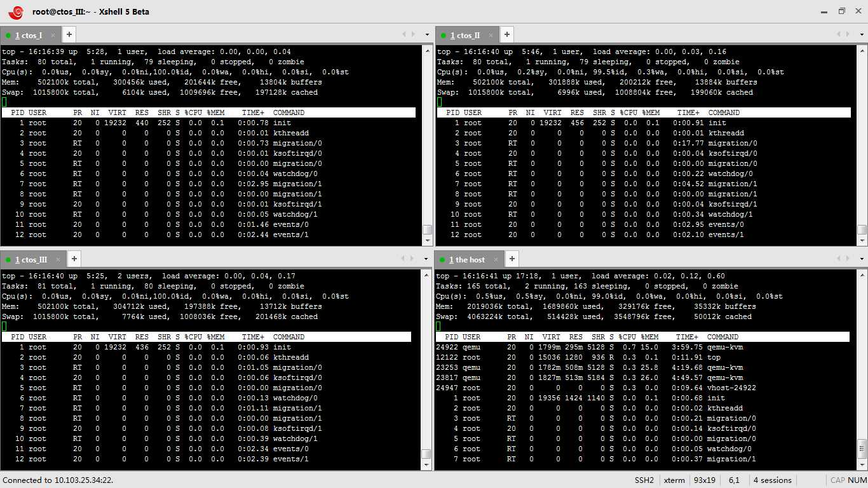Screen dimensions: 868x488
Task: Switch to 'the host' session tab
Action: 467,259
